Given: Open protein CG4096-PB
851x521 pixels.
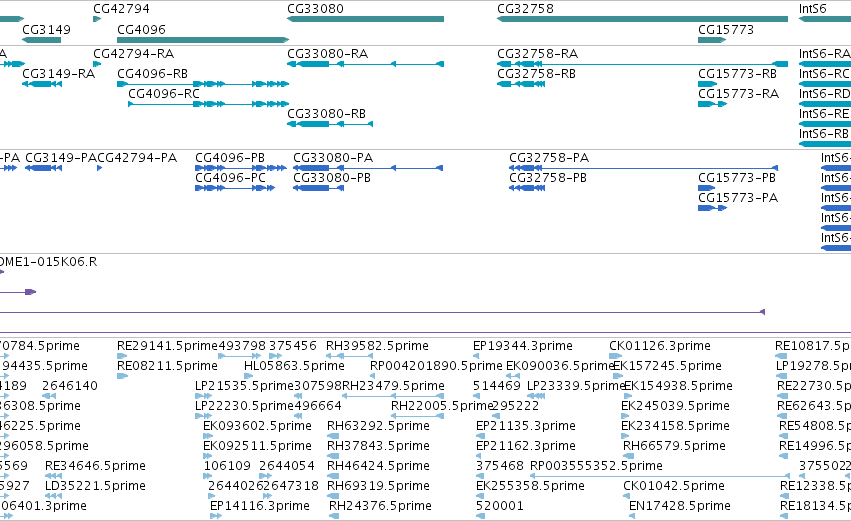Looking at the screenshot, I should click(230, 158).
